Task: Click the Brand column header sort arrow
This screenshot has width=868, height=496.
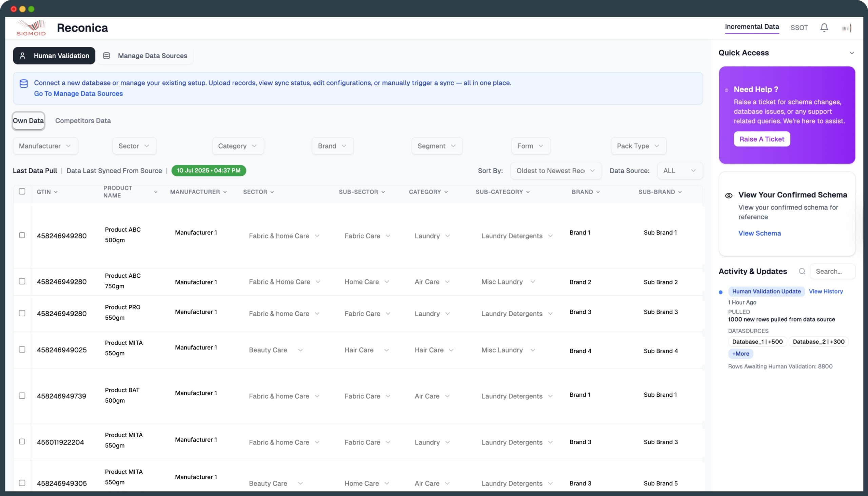Action: tap(598, 192)
